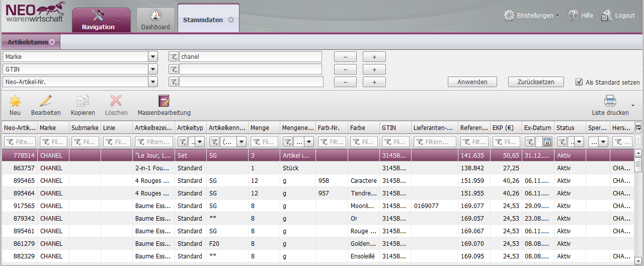This screenshot has width=644, height=266.
Task: Add filter row with plus beside Neo-Artikel-Nr.
Action: click(x=374, y=82)
